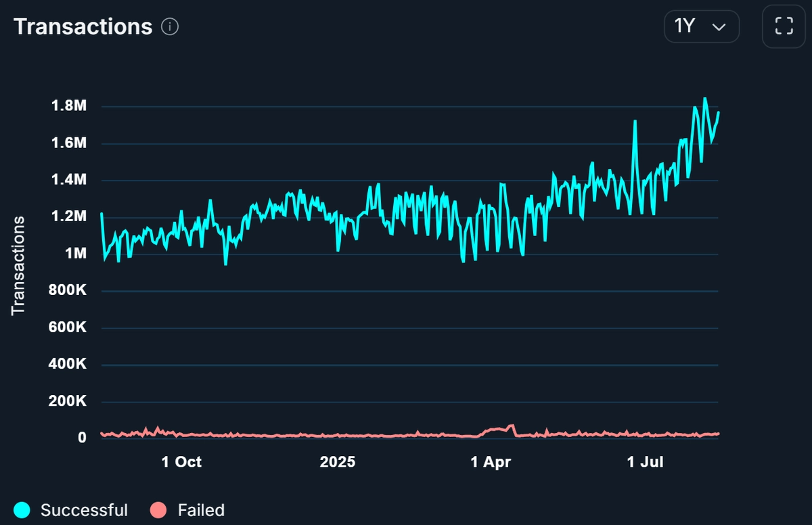Viewport: 812px width, 525px height.
Task: Click the 1 Oct x-axis label
Action: 181,462
